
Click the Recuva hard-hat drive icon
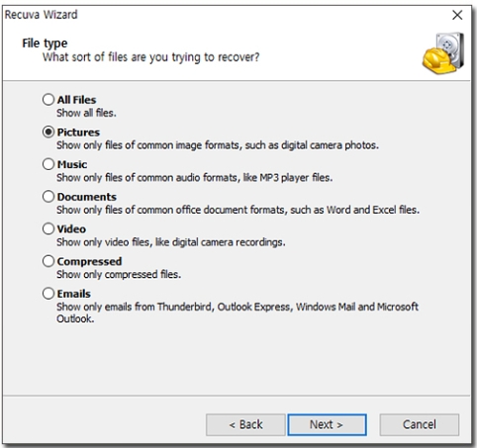tap(443, 53)
